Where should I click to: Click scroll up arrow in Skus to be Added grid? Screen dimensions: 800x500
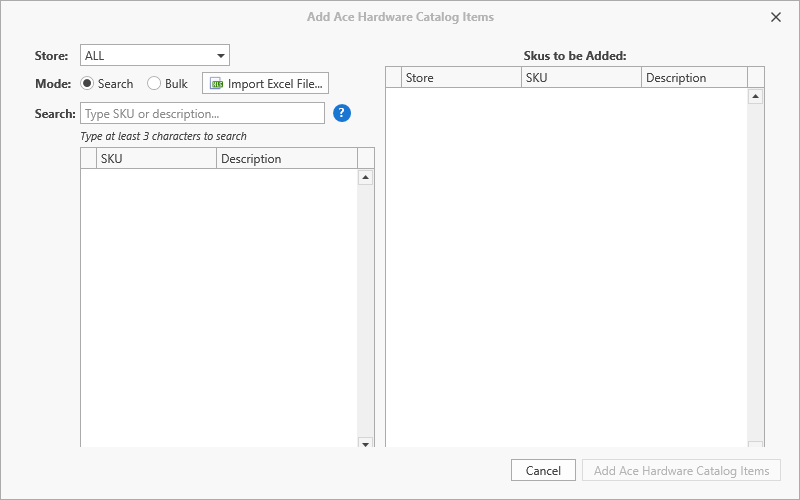(756, 96)
